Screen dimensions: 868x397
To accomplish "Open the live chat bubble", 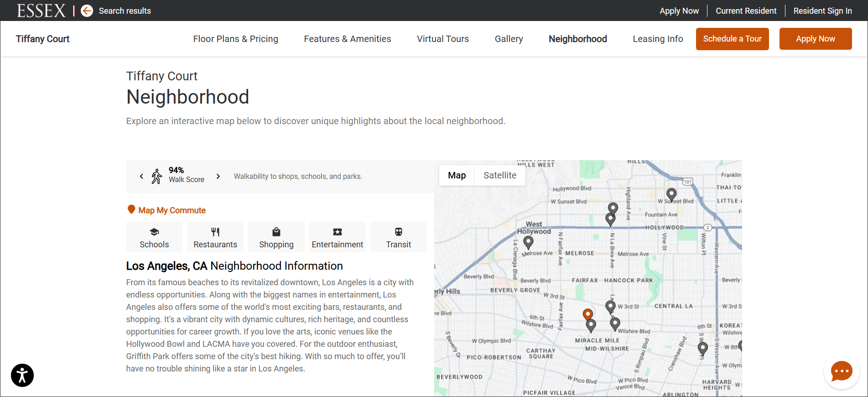I will click(841, 371).
